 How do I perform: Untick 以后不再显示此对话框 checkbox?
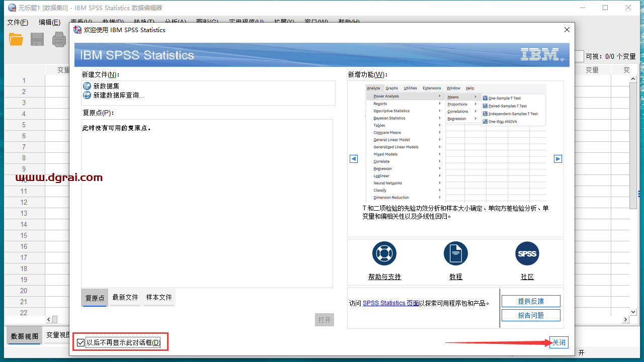[x=81, y=343]
